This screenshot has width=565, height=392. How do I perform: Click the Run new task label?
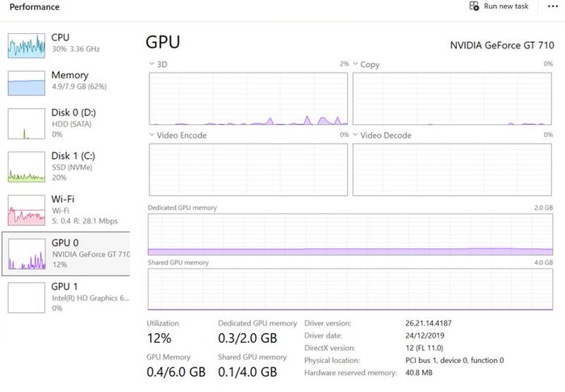[506, 6]
